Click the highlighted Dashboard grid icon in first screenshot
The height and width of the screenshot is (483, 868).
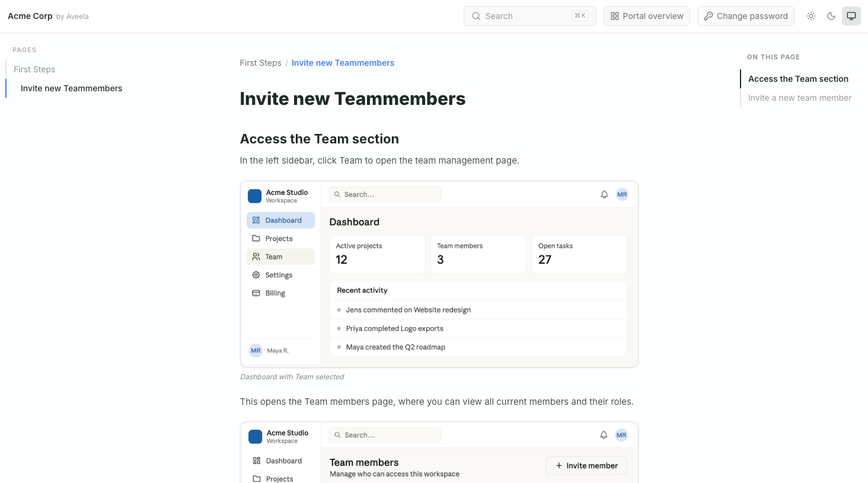pyautogui.click(x=256, y=220)
